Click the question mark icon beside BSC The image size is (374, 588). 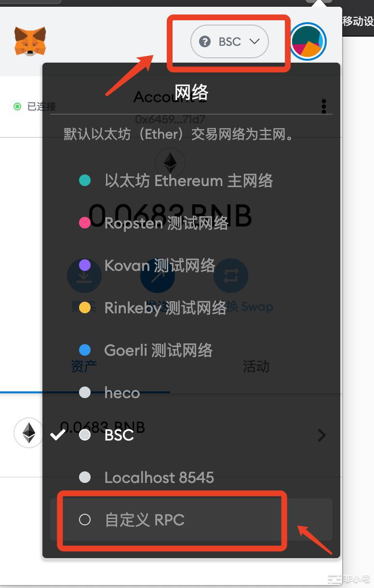coord(205,42)
